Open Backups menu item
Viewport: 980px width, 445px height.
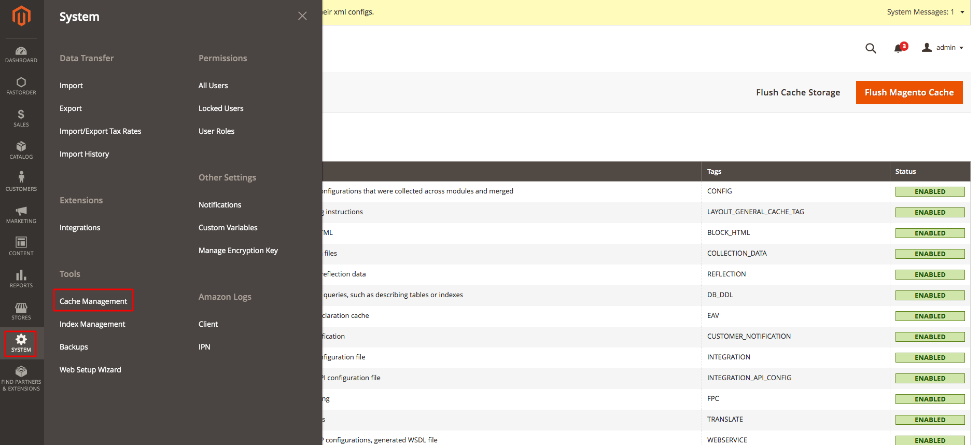[x=74, y=347]
